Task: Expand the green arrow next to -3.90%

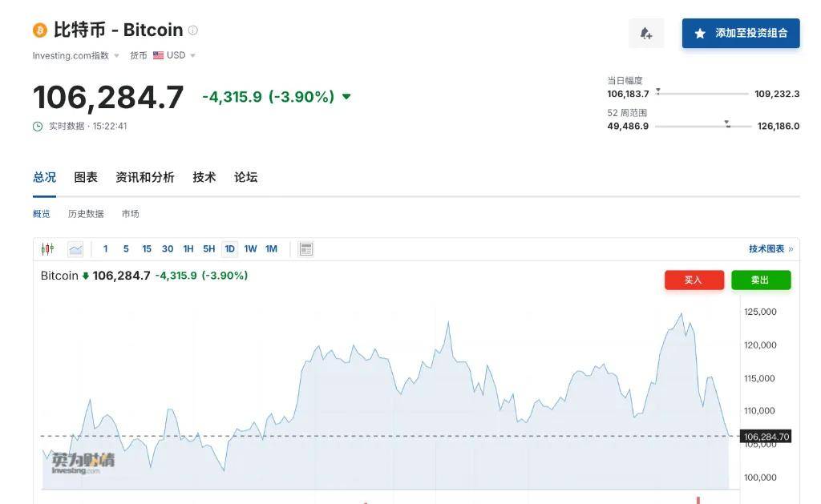Action: [x=346, y=97]
